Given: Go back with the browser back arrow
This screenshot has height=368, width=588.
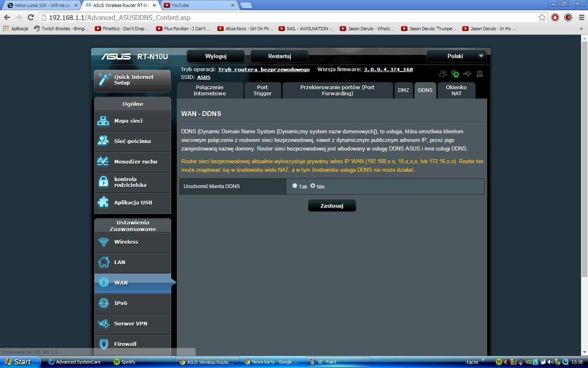Looking at the screenshot, I should [7, 17].
